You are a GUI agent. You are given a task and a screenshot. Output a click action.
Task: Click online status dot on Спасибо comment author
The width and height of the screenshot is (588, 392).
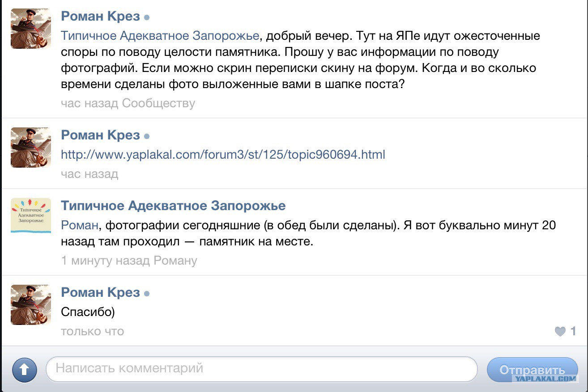(x=147, y=294)
